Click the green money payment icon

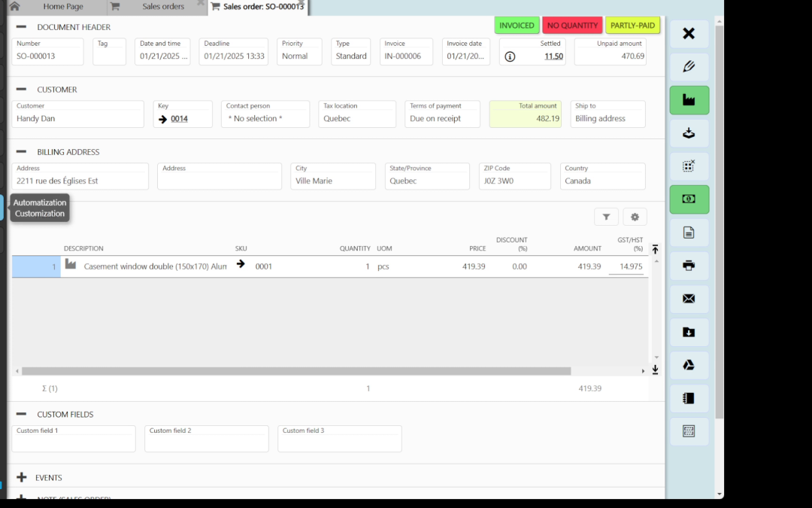pos(689,199)
